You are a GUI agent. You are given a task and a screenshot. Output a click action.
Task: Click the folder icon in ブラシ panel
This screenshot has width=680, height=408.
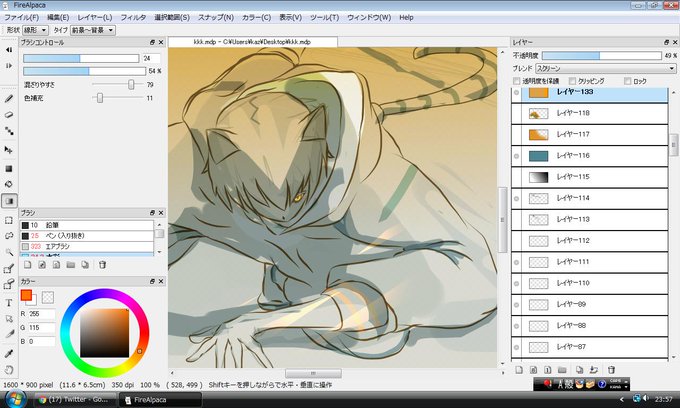[x=71, y=264]
